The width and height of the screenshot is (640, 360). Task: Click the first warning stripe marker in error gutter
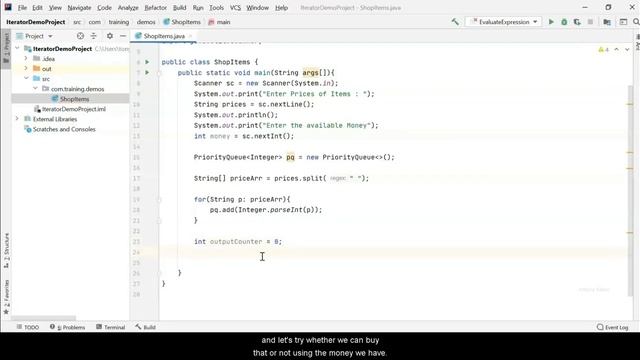tap(630, 104)
